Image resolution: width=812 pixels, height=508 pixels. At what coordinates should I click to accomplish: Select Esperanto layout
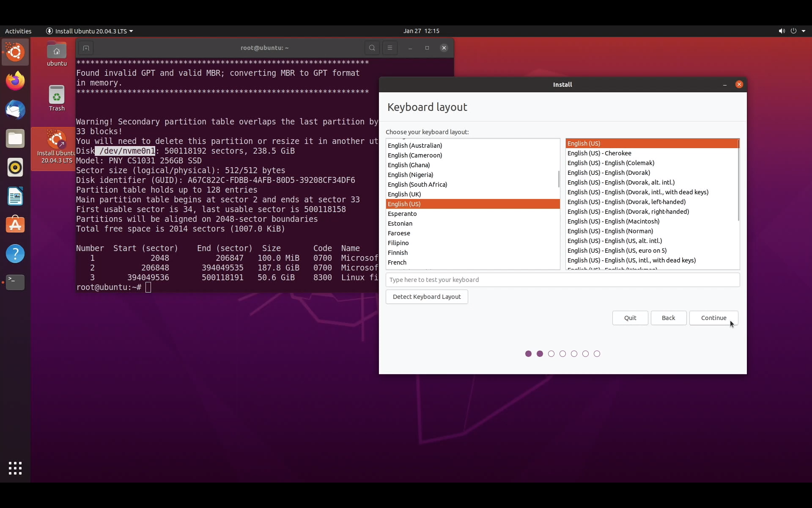tap(473, 214)
